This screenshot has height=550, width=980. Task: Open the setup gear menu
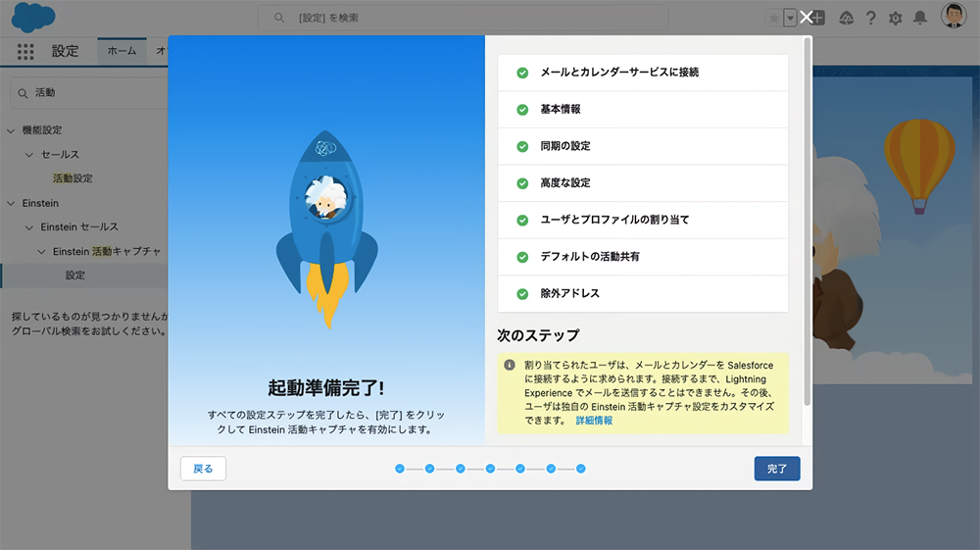[x=896, y=18]
